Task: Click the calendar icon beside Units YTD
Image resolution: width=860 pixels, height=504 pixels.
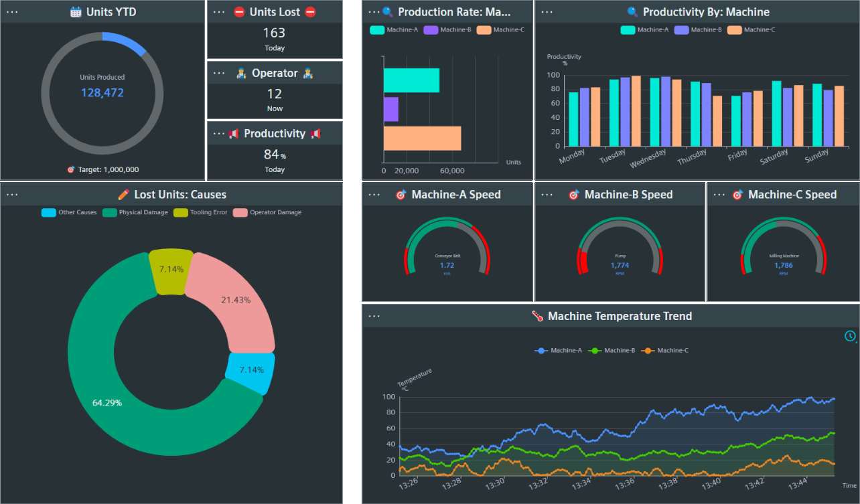Action: coord(76,11)
